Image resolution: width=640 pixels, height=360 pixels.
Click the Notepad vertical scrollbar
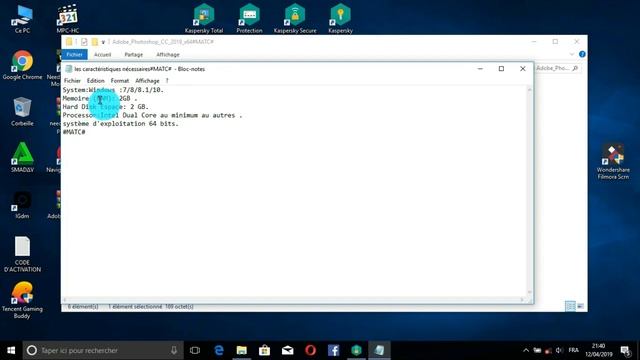click(x=530, y=191)
